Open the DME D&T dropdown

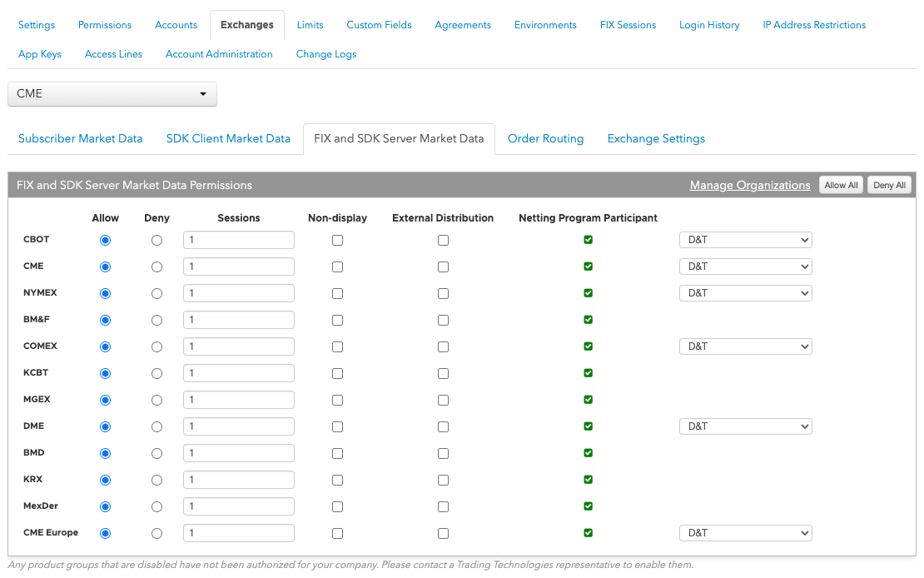pos(746,426)
